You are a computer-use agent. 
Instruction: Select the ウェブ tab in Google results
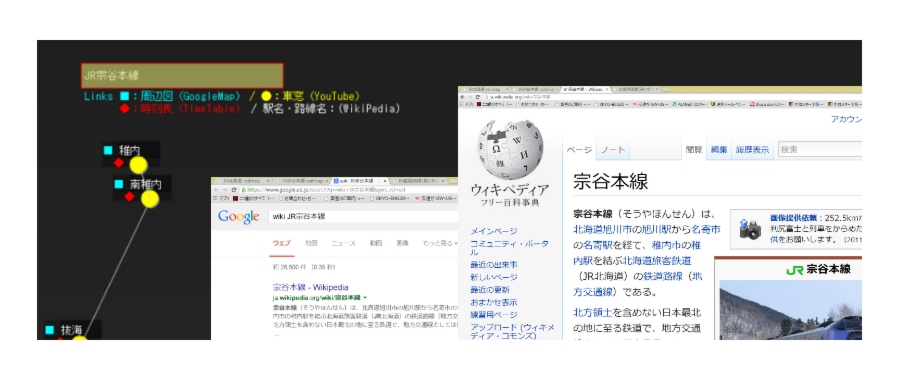click(x=281, y=243)
